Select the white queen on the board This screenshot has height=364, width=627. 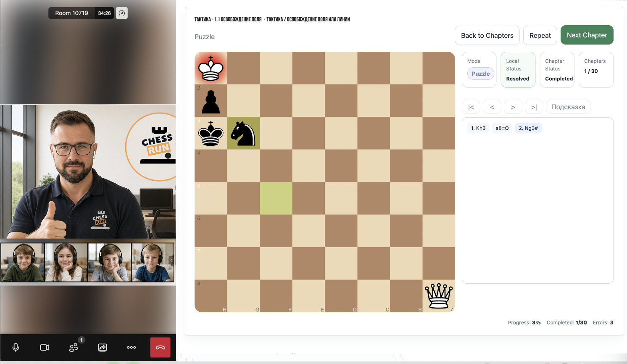coord(439,296)
